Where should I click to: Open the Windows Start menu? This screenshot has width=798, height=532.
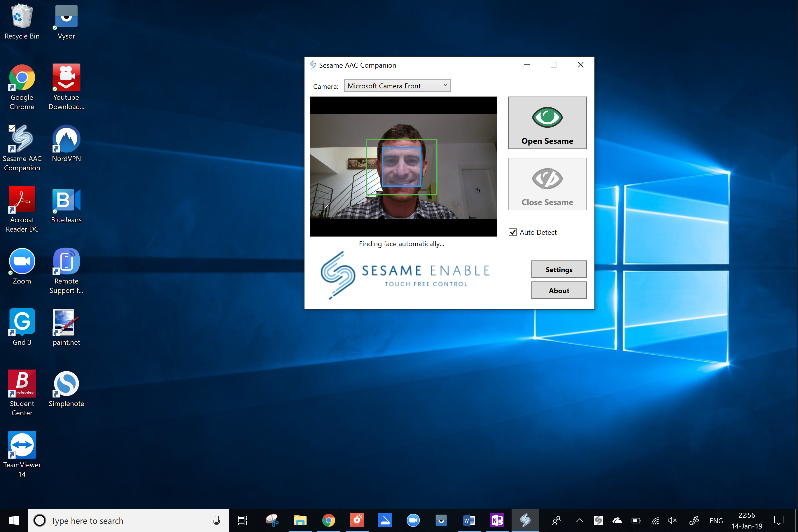[14, 520]
